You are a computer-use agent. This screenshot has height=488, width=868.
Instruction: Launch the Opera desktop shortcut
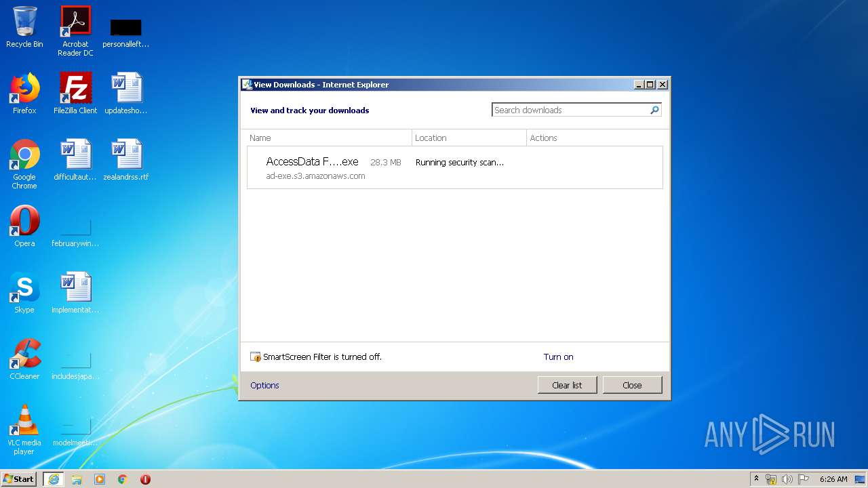[24, 227]
